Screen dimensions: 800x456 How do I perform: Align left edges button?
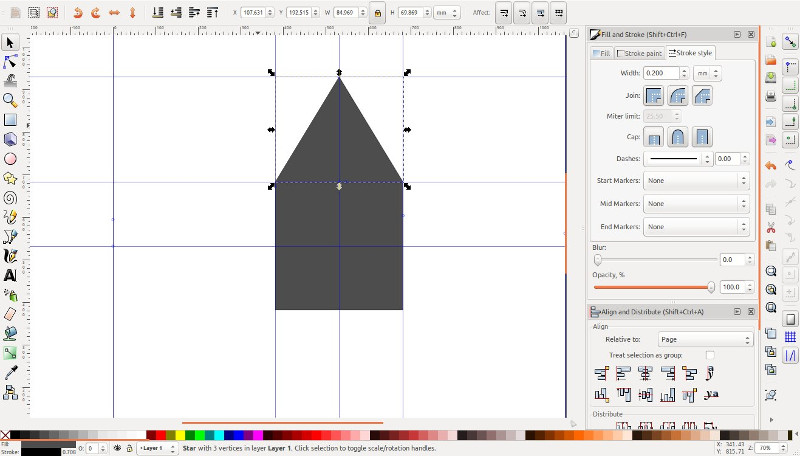point(622,373)
